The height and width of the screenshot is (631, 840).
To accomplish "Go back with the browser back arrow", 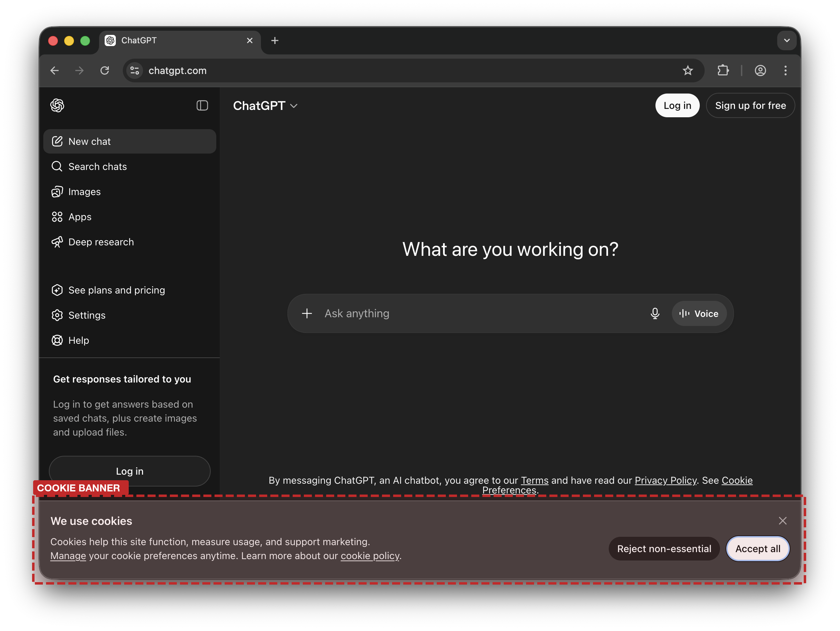I will 55,70.
